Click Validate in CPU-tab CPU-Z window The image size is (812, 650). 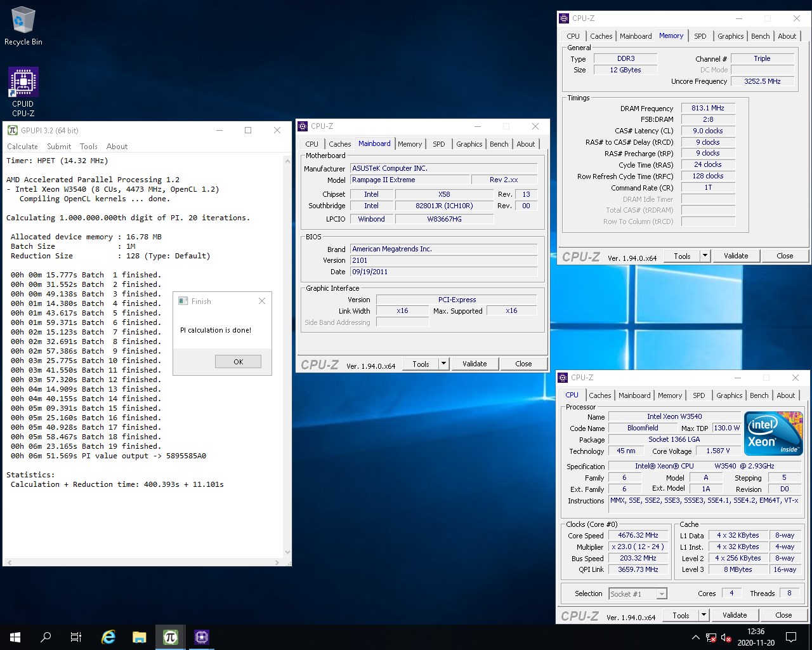(735, 615)
